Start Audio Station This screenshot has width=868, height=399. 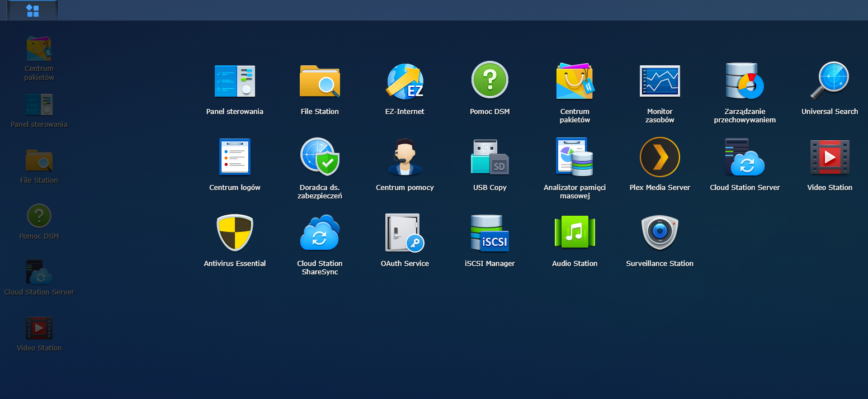[x=574, y=232]
